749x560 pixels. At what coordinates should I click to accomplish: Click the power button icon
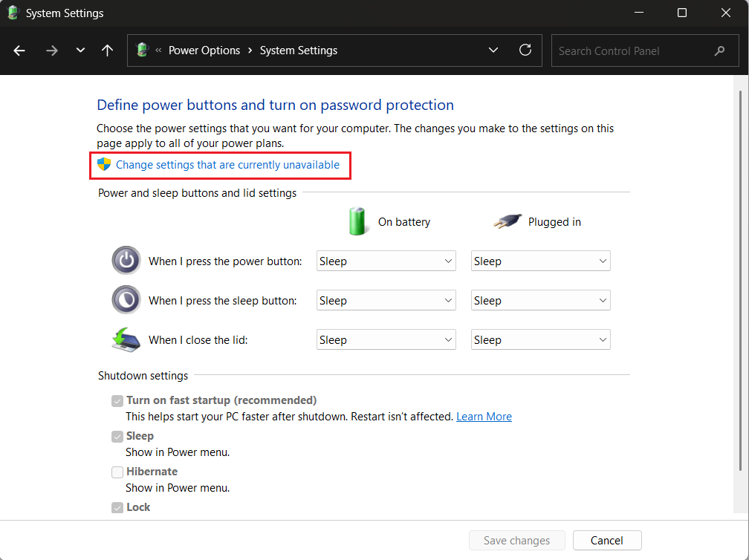click(126, 261)
